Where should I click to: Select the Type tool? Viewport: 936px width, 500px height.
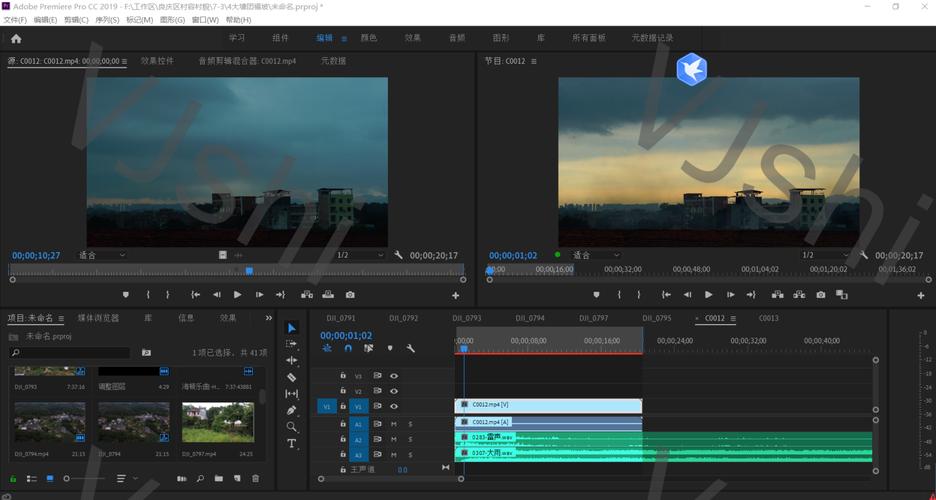(291, 443)
